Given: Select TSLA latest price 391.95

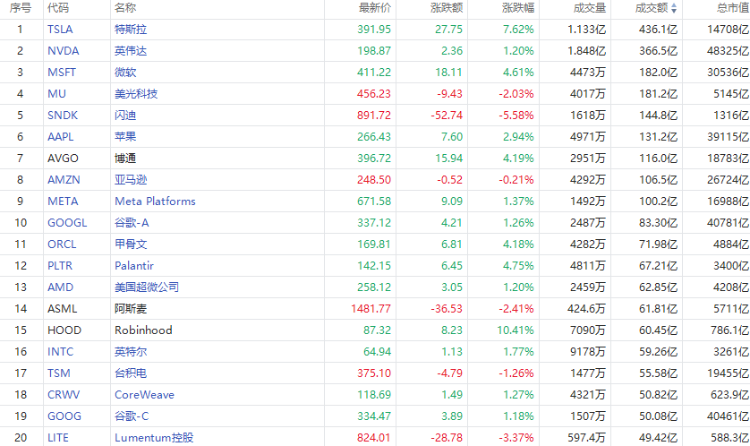Looking at the screenshot, I should pyautogui.click(x=374, y=29).
